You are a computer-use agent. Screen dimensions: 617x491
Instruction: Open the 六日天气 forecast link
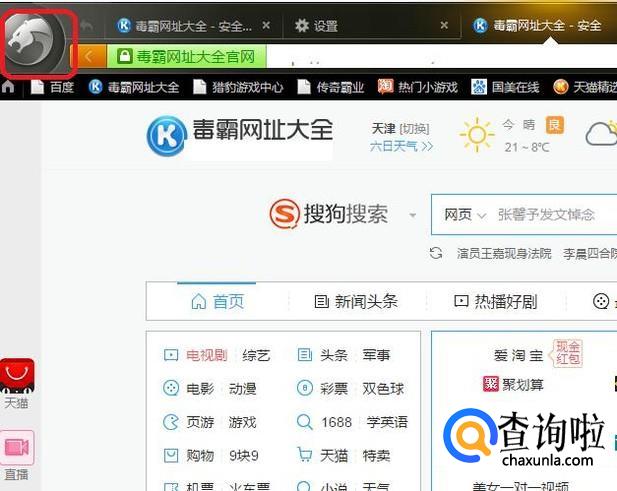click(401, 146)
